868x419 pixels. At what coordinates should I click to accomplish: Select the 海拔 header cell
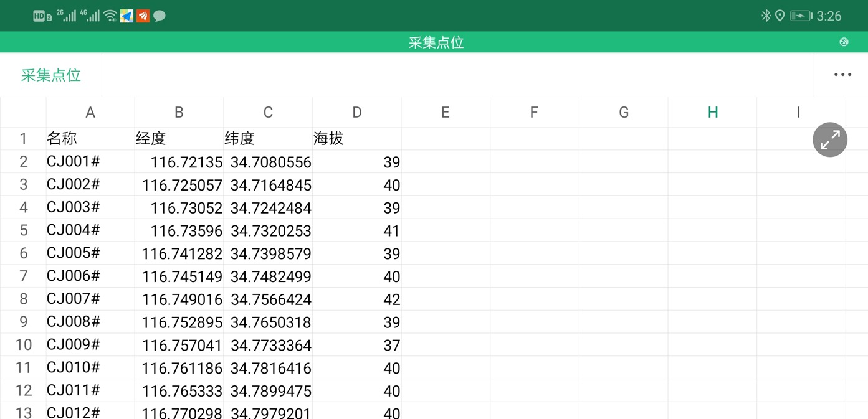(356, 139)
